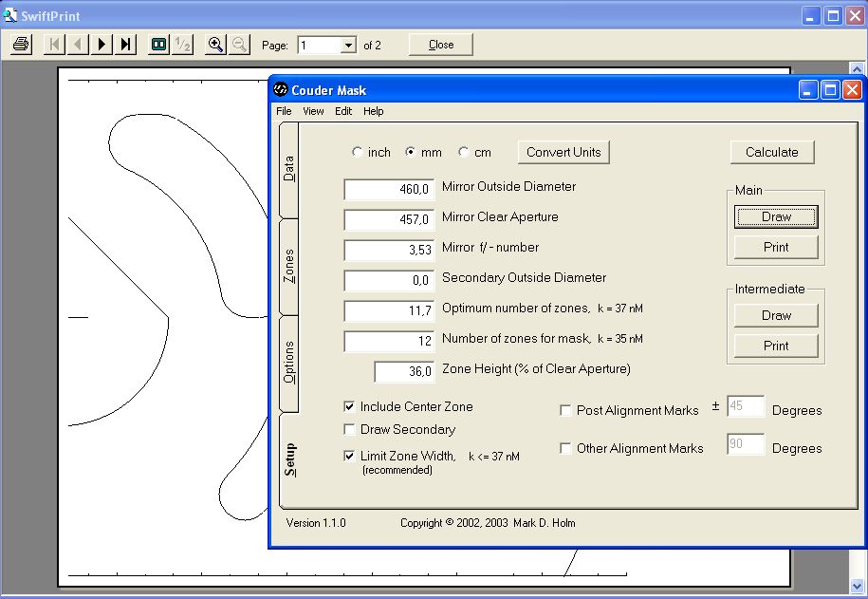Image resolution: width=868 pixels, height=599 pixels.
Task: Open the Page number dropdown
Action: 348,45
